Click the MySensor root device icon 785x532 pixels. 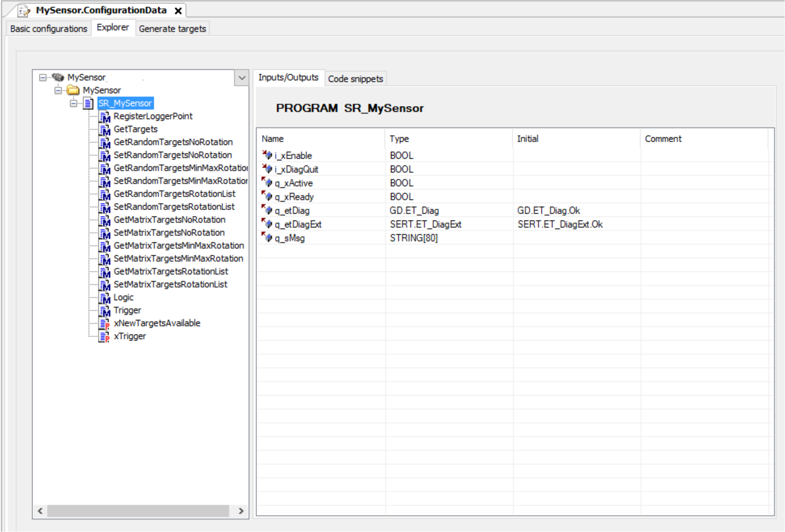pos(58,77)
